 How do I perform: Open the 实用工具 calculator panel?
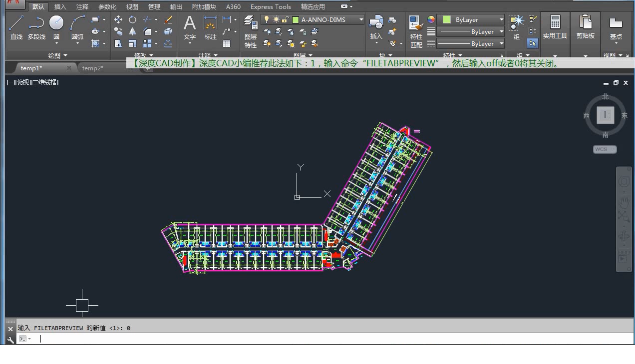pos(555,27)
